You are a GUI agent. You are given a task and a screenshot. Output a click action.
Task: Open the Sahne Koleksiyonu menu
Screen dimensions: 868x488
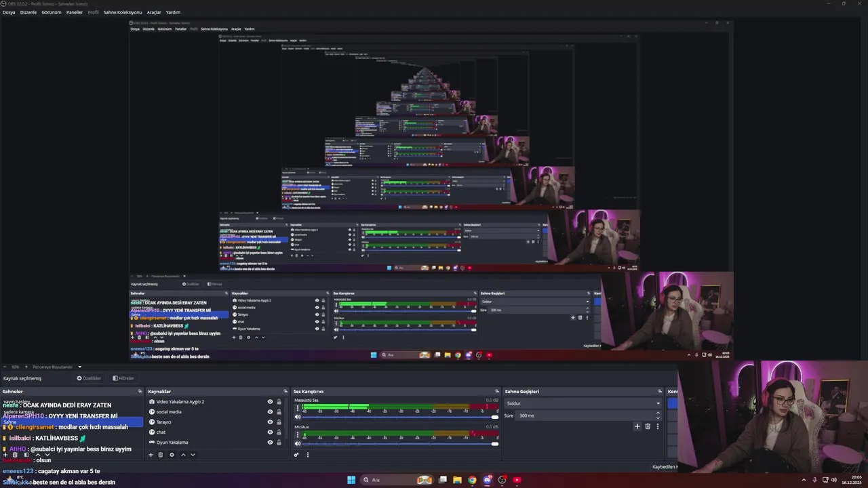coord(123,12)
